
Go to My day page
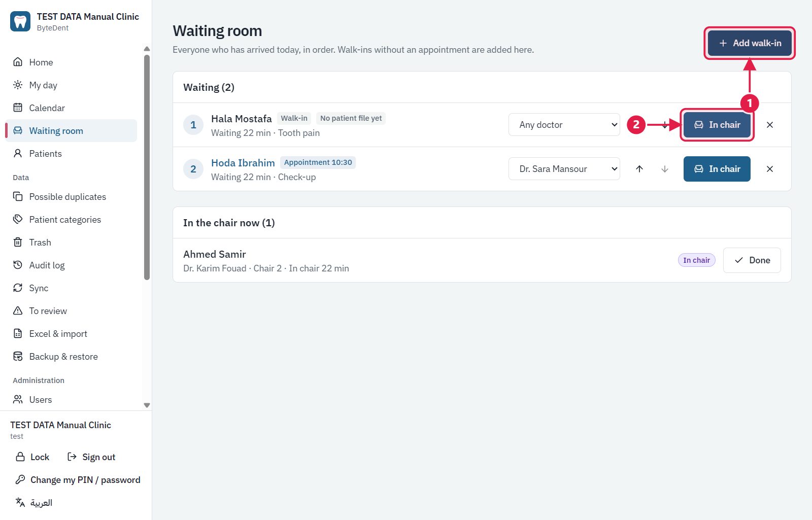pos(71,85)
